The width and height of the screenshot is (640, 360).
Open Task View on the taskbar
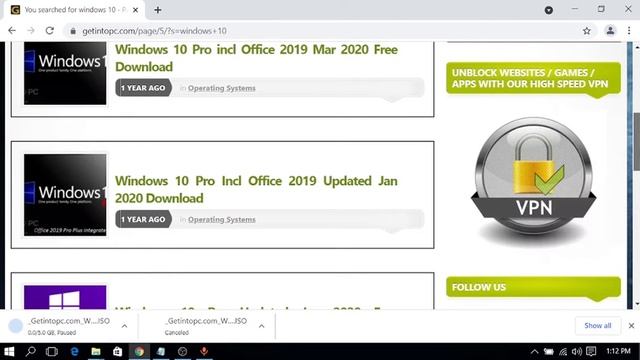[x=52, y=351]
